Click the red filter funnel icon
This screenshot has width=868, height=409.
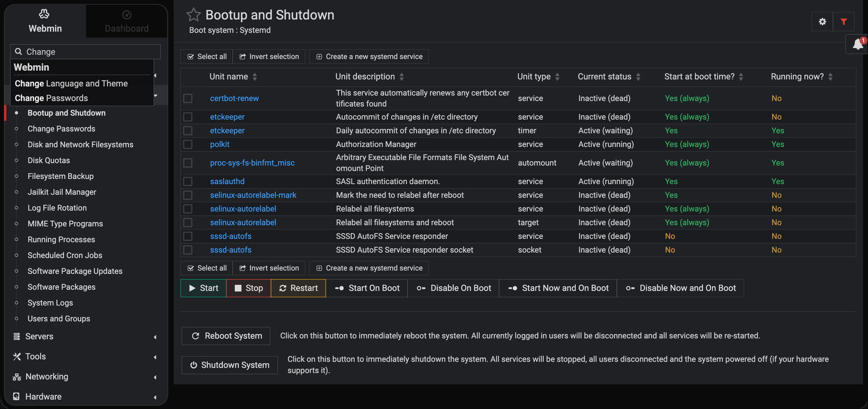pyautogui.click(x=844, y=22)
